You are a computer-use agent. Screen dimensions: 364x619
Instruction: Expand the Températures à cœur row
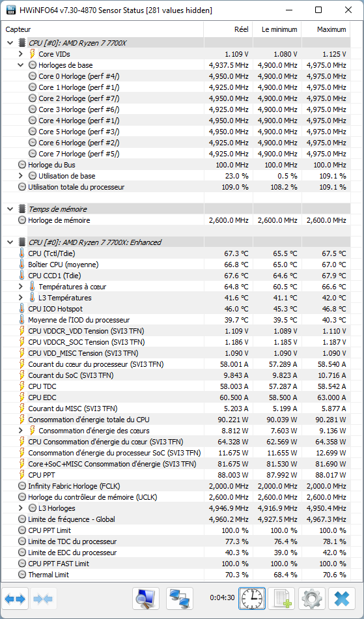[x=21, y=287]
